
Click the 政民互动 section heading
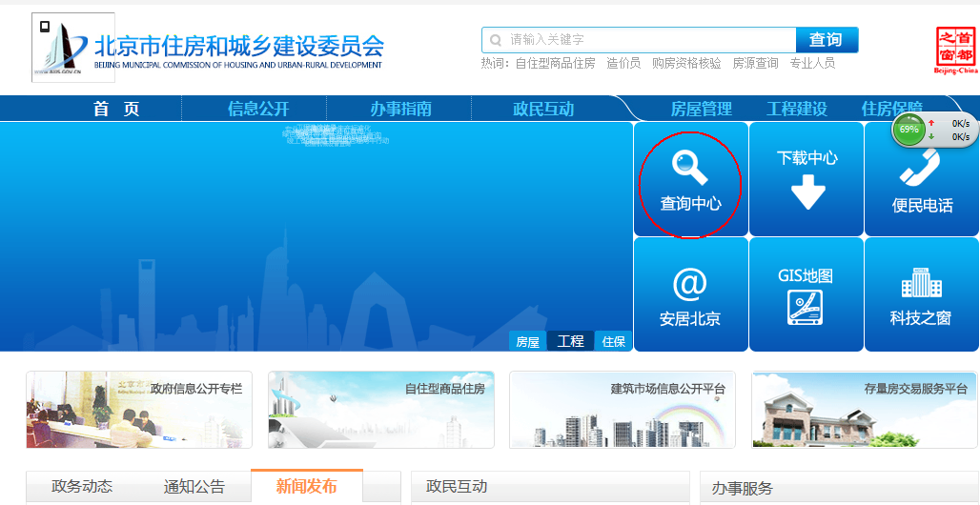click(x=457, y=486)
